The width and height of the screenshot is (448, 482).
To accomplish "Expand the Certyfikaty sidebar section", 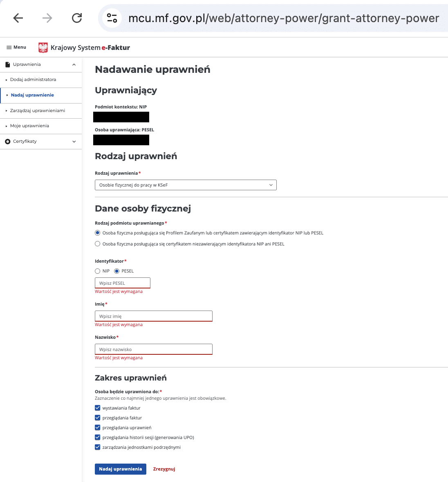I will 74,142.
